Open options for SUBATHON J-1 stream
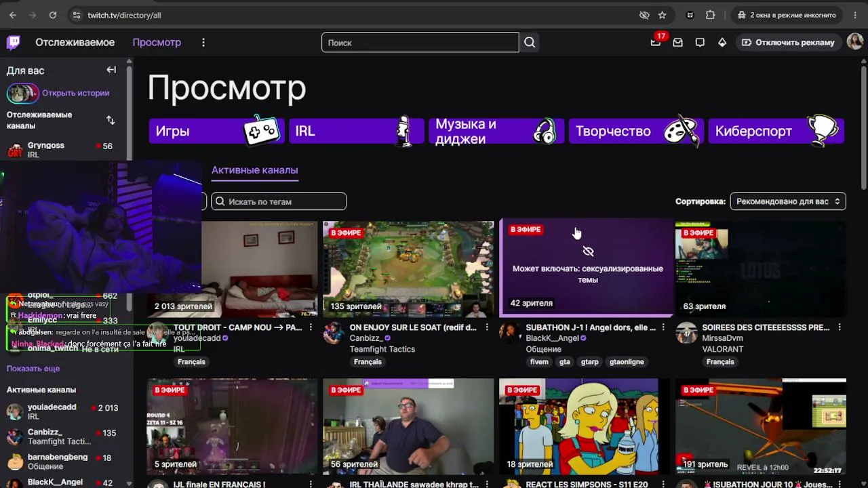This screenshot has width=868, height=488. (x=663, y=327)
